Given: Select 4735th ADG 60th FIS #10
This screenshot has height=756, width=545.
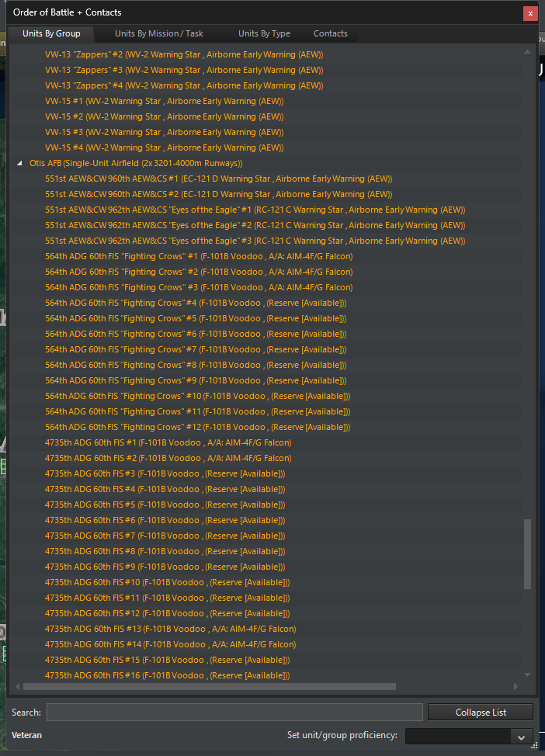Looking at the screenshot, I should click(x=168, y=582).
